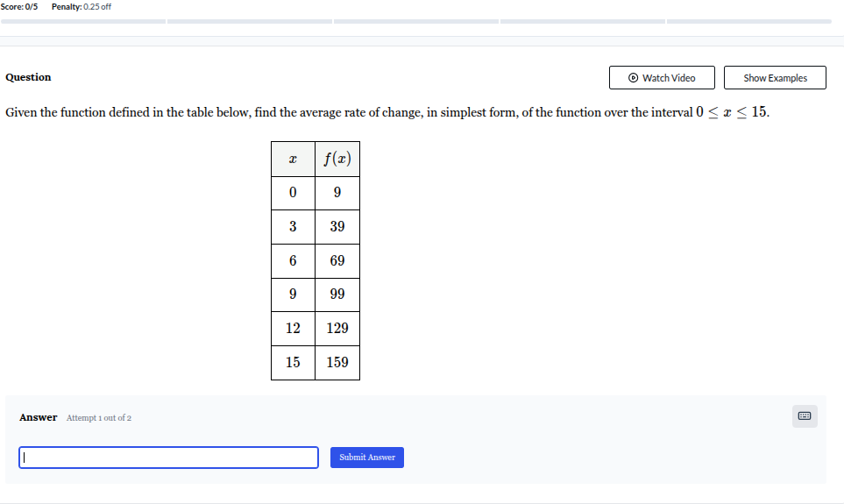Screen dimensions: 844x504
Task: Select the table cell showing 15
Action: (293, 362)
